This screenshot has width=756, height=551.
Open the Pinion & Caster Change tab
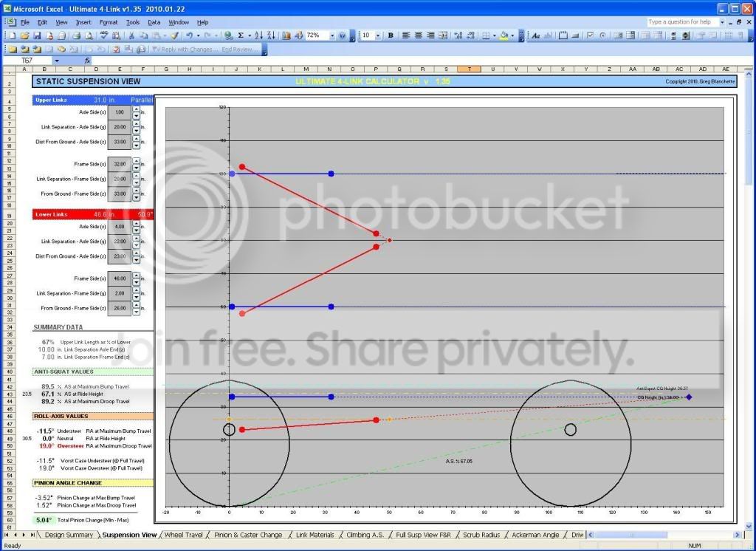(x=248, y=535)
